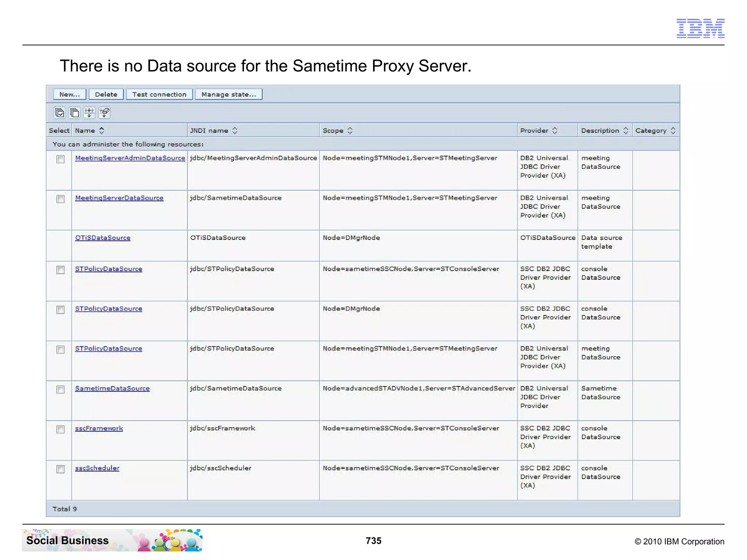Open STPolicyDataSource link with STConsoleServer scope
The width and height of the screenshot is (747, 560).
(109, 269)
